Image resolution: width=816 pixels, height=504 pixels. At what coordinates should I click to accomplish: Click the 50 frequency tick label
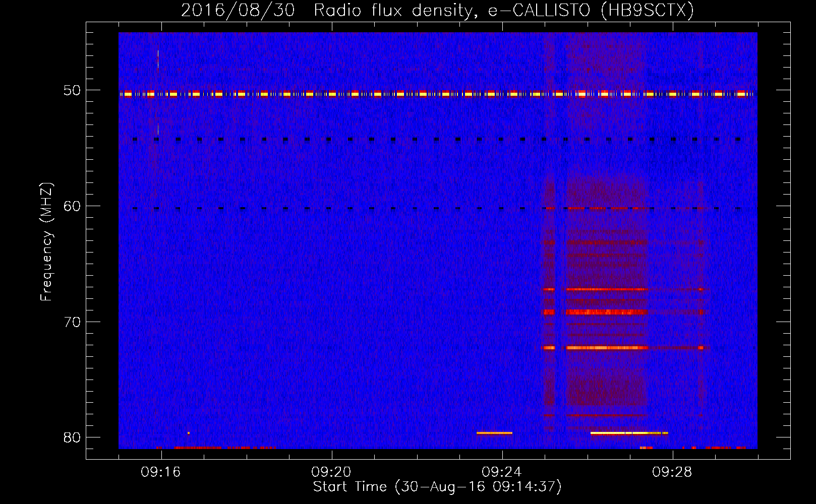[x=72, y=90]
